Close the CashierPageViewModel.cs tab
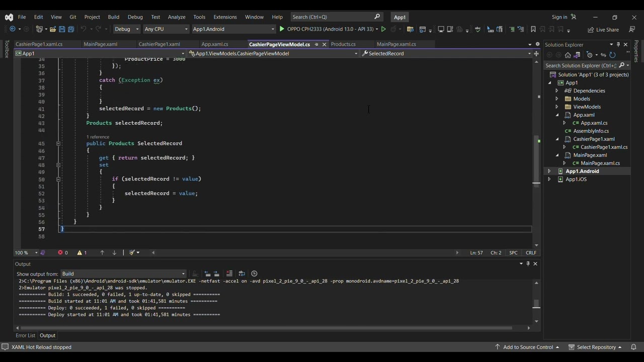This screenshot has height=362, width=644. click(324, 44)
